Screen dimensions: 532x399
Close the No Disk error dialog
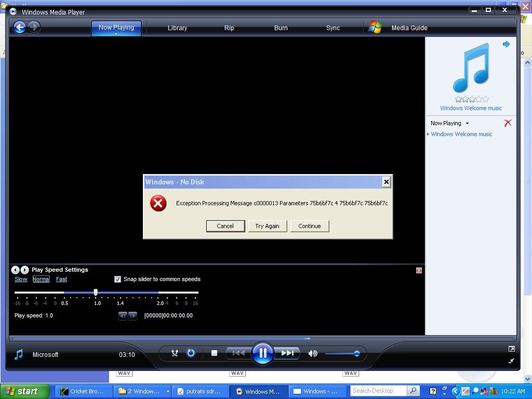tap(386, 182)
